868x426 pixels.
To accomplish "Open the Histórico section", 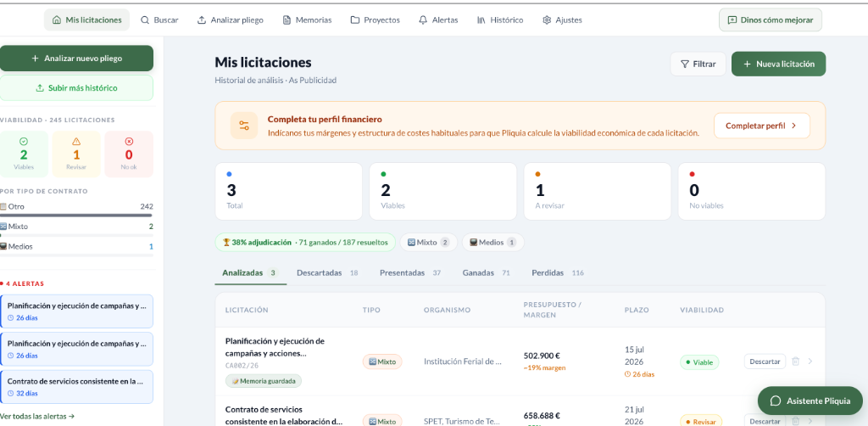I will 500,20.
